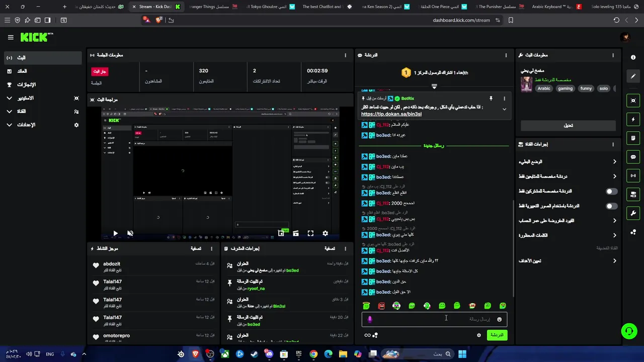Expand the banned words option
The image size is (644, 362).
tap(568, 235)
